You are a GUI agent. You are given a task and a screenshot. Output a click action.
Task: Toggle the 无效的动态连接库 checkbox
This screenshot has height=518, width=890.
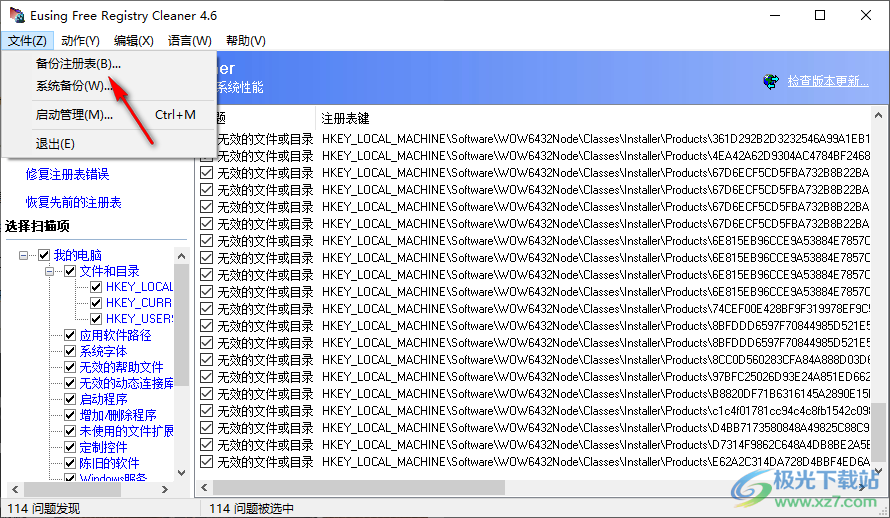(x=70, y=383)
